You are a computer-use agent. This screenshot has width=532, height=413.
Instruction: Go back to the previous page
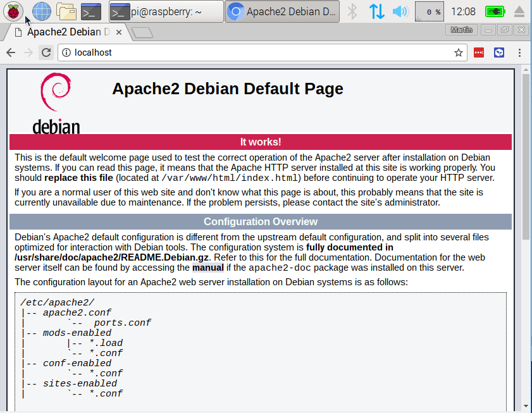pos(11,52)
